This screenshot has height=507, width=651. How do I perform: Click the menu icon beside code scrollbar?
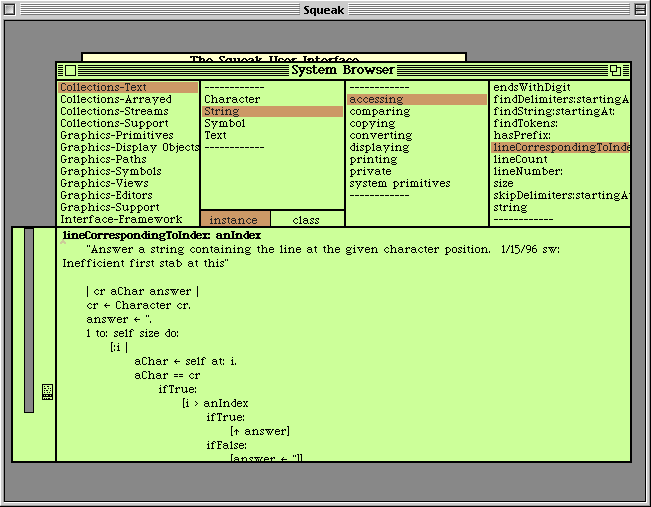[48, 392]
